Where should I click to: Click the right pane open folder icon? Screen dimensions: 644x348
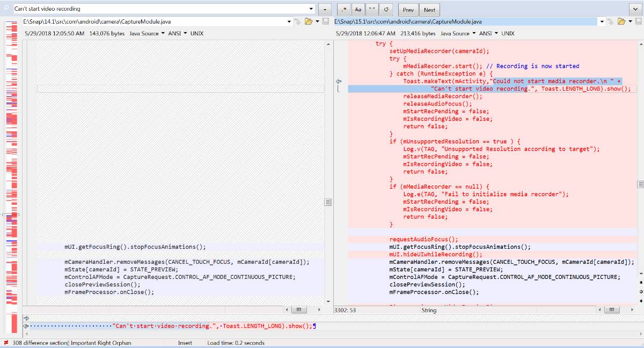tap(621, 21)
